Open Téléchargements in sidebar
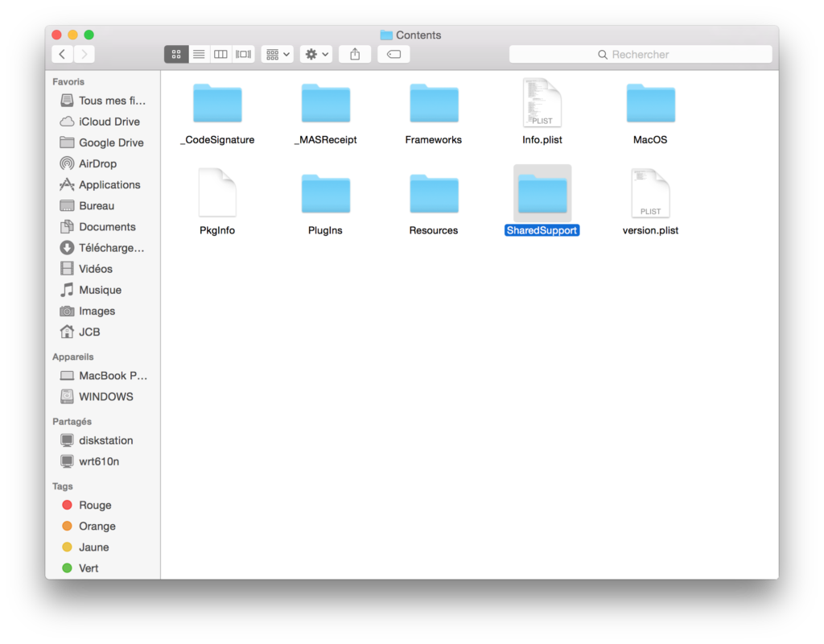Viewport: 824px width, 644px height. tap(103, 248)
